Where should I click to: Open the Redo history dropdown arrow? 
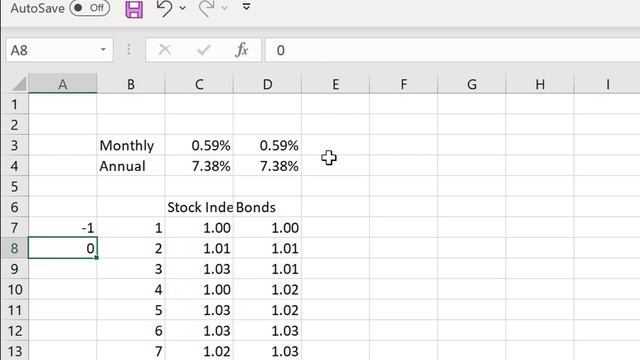224,8
